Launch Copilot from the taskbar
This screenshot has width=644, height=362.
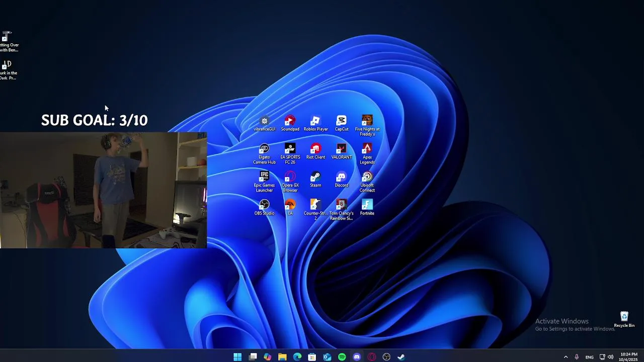coord(267,357)
